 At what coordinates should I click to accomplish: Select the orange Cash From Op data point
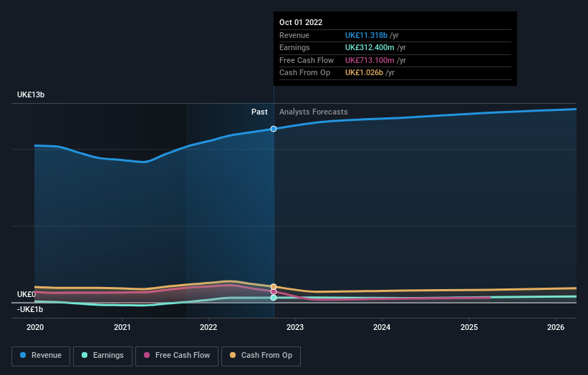point(274,286)
